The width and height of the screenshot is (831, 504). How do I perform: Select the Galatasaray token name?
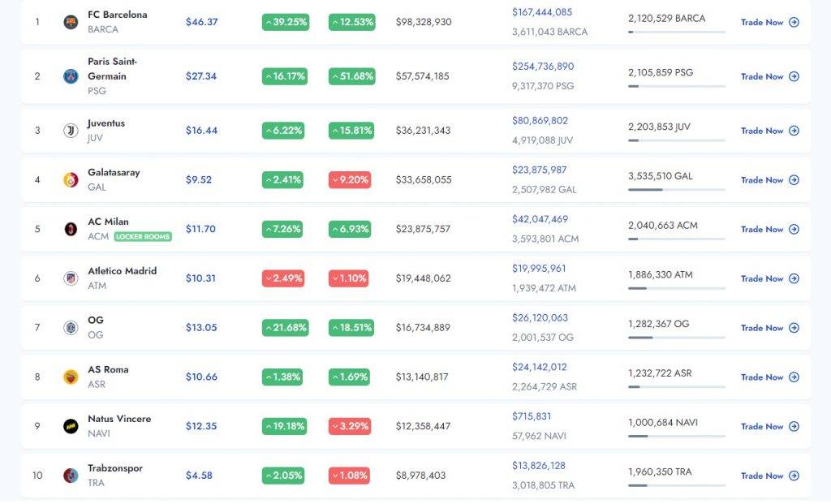[x=114, y=172]
